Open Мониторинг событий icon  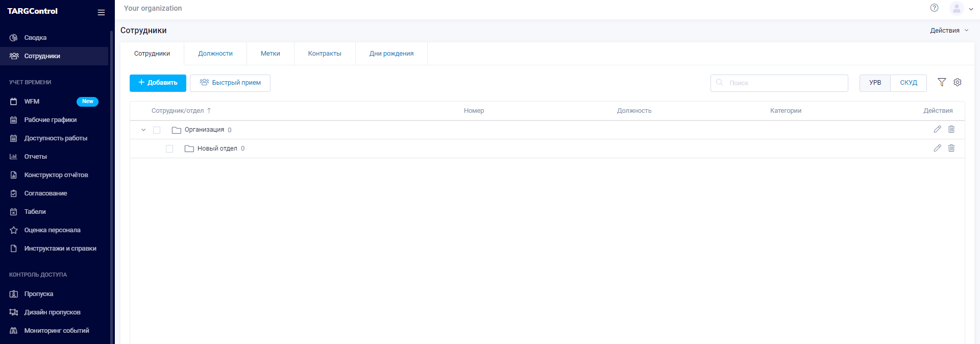[x=14, y=331]
